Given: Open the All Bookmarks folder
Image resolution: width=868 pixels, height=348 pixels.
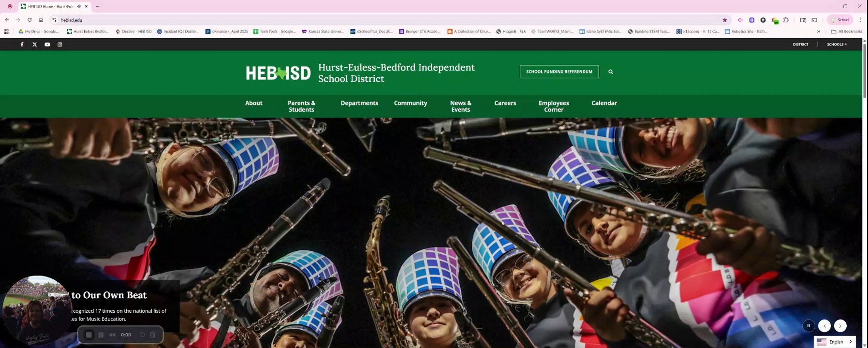Looking at the screenshot, I should [846, 31].
